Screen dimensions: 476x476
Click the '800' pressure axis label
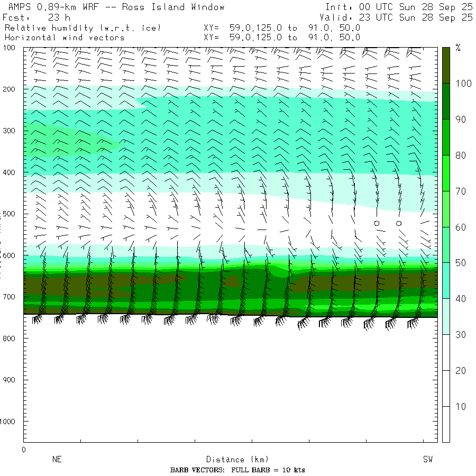pyautogui.click(x=9, y=338)
